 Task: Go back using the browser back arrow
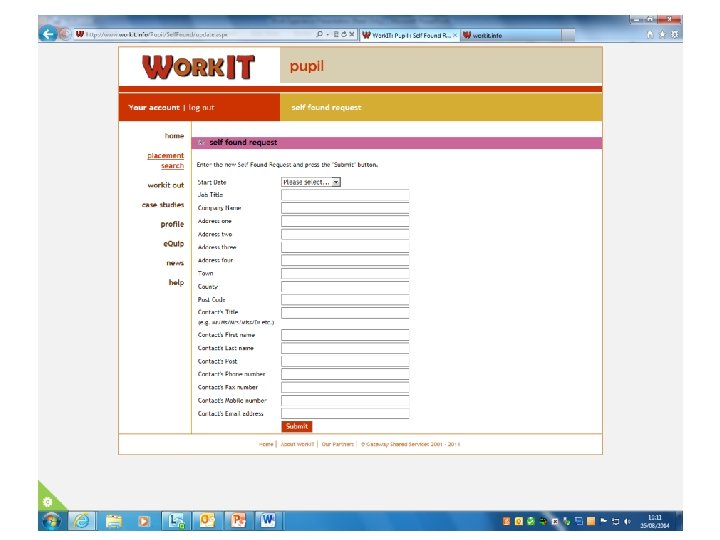point(48,34)
